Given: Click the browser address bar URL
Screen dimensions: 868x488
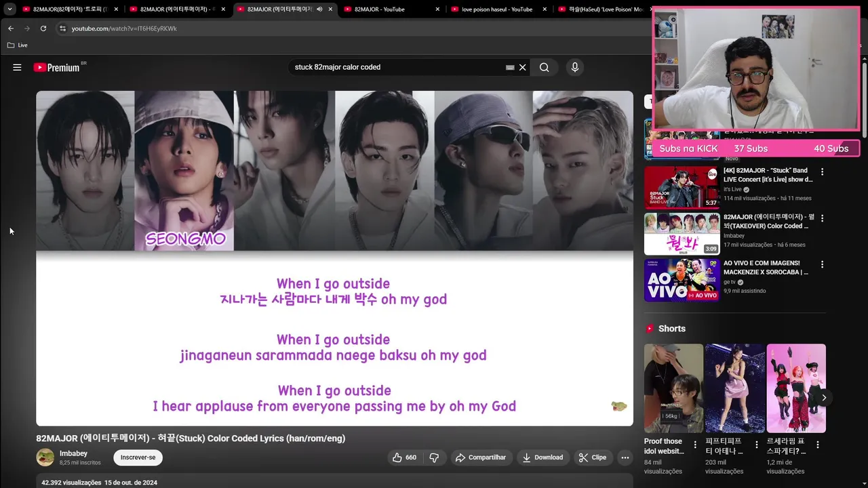Looking at the screenshot, I should (124, 28).
